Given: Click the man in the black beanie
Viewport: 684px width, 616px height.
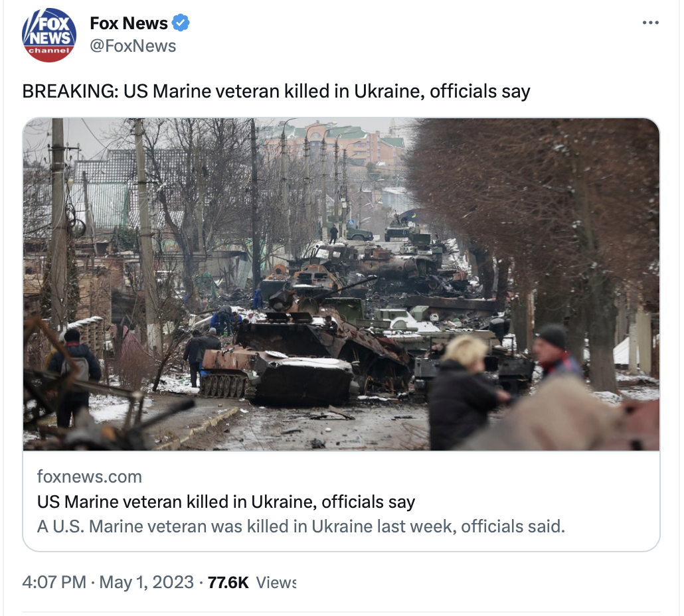Looking at the screenshot, I should (555, 348).
